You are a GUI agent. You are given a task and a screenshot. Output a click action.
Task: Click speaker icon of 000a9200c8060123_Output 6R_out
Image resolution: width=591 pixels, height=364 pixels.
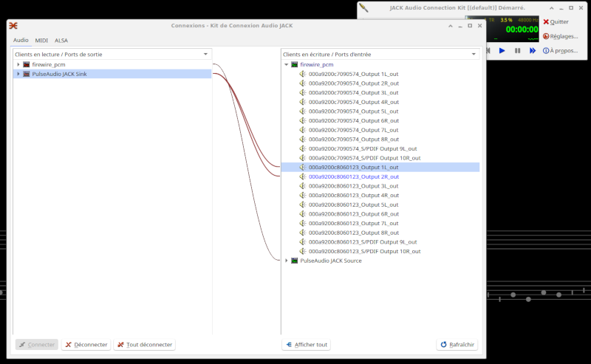click(x=303, y=213)
